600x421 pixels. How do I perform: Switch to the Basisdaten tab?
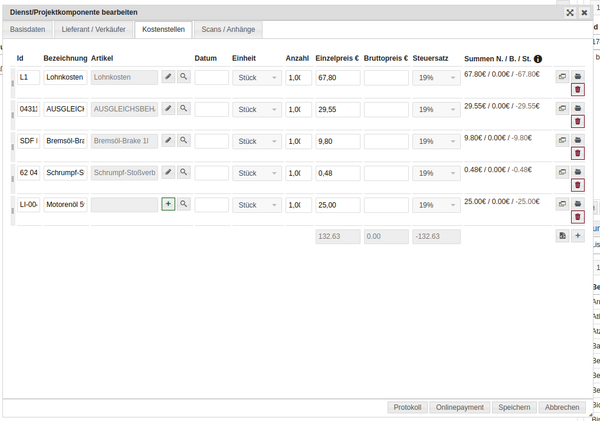(27, 30)
